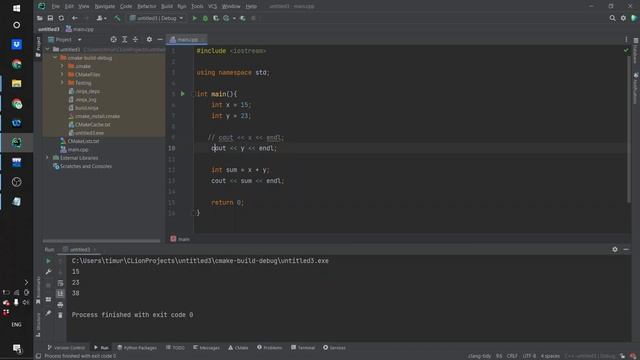Expand the Testing folder
Screen dimensions: 640x360
point(62,83)
